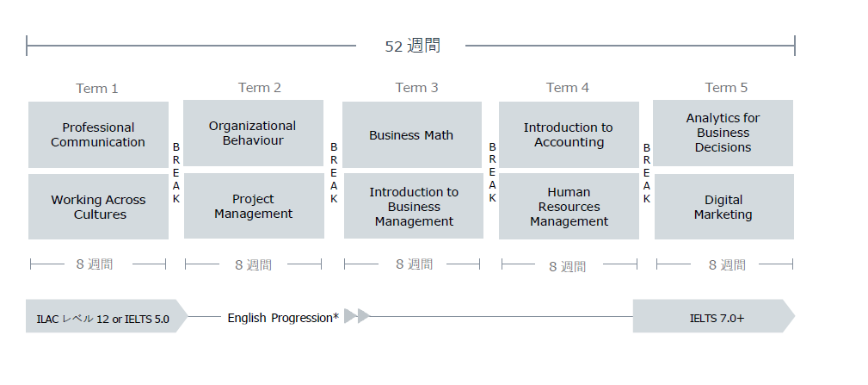The image size is (868, 385).
Task: Click the IELTS 7.0+ arrow banner
Action: [714, 316]
